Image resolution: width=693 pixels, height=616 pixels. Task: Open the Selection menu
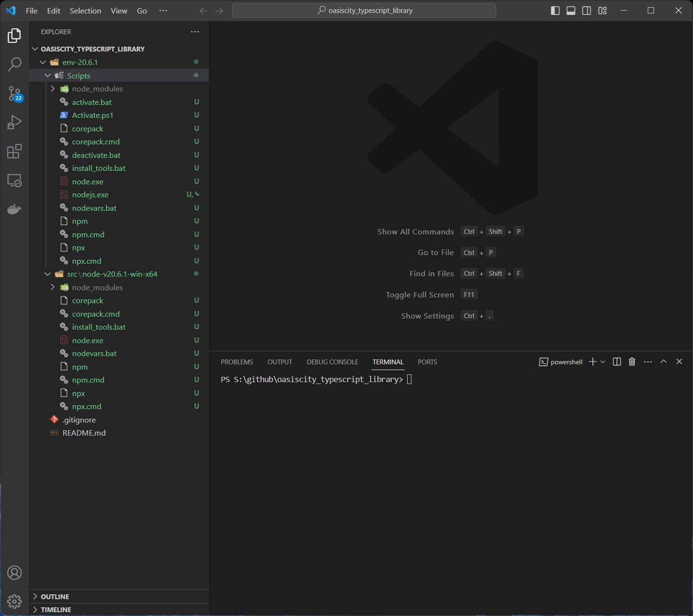85,11
